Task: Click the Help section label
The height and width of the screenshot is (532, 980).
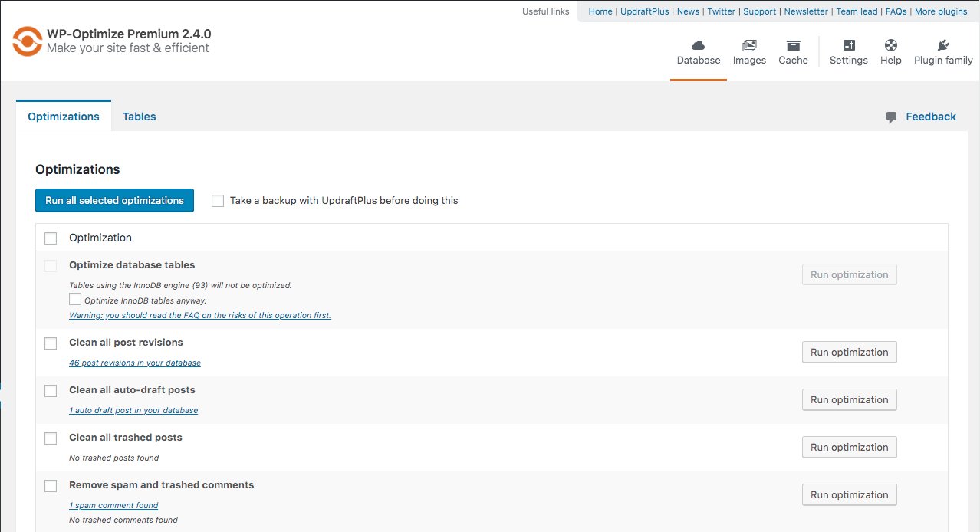Action: (x=891, y=61)
